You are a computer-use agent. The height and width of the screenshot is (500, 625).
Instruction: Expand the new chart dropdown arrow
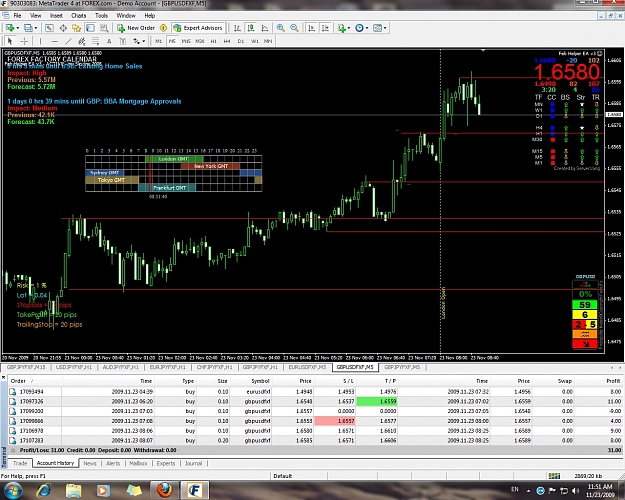point(18,28)
